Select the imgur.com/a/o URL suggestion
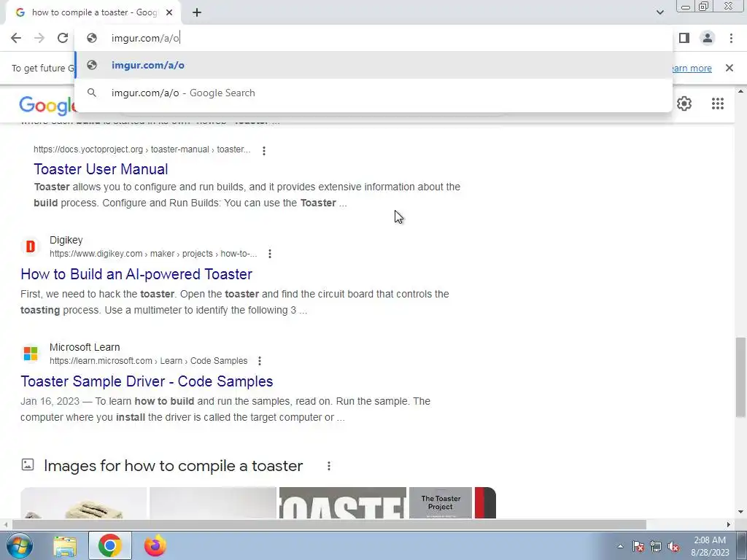 (373, 65)
